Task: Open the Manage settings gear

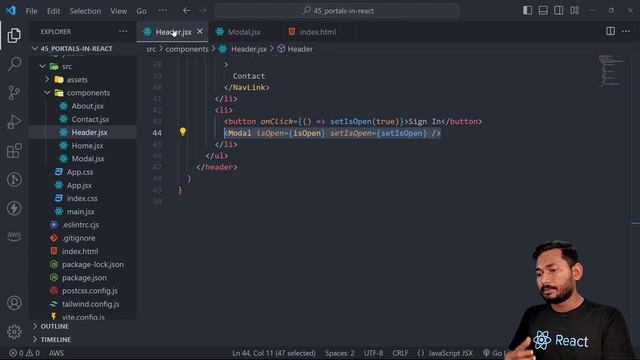Action: point(14,331)
